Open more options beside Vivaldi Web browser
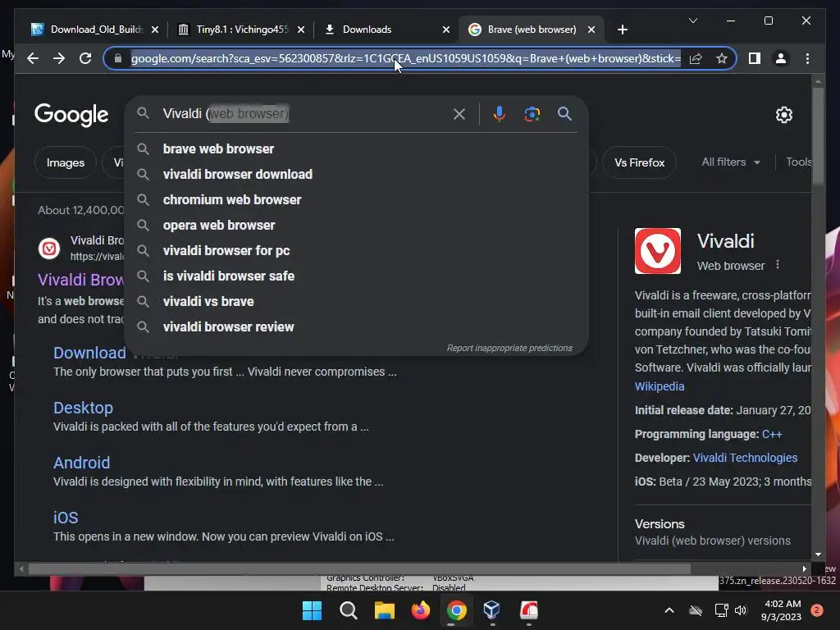Screen dimensions: 840x630 pyautogui.click(x=778, y=265)
